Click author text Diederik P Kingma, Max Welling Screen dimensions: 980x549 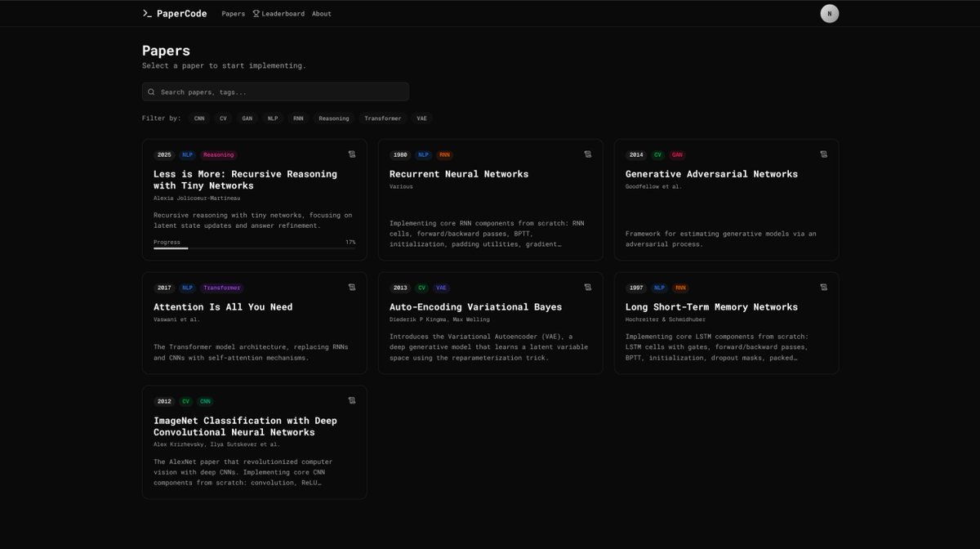tap(439, 319)
